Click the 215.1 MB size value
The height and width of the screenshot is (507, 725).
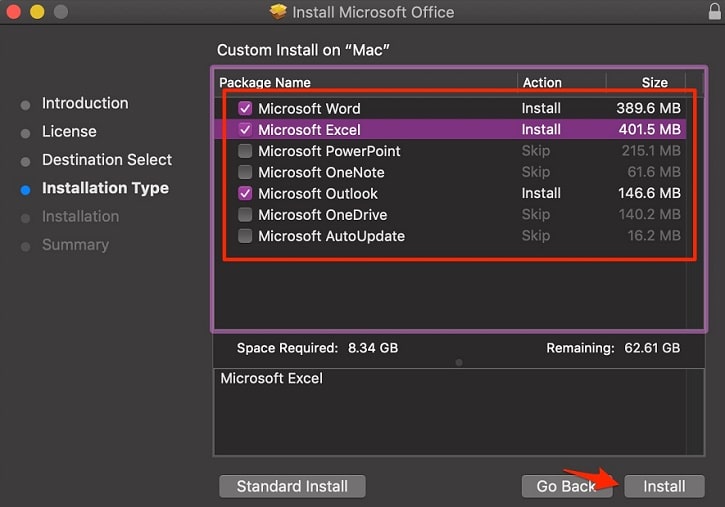[651, 151]
